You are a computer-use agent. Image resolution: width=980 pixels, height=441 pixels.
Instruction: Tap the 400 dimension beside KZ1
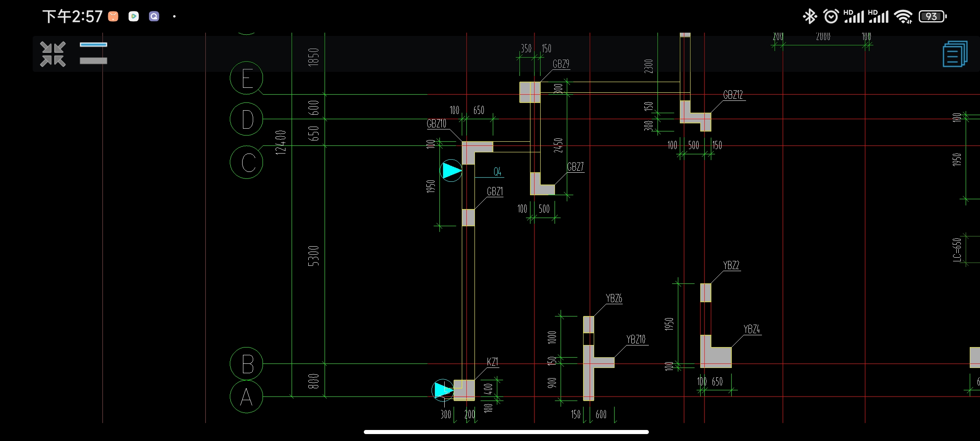coord(488,389)
